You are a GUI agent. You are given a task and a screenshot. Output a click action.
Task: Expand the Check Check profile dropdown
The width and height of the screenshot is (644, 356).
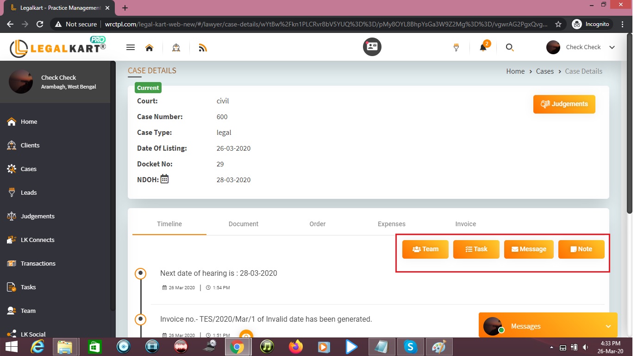click(612, 47)
